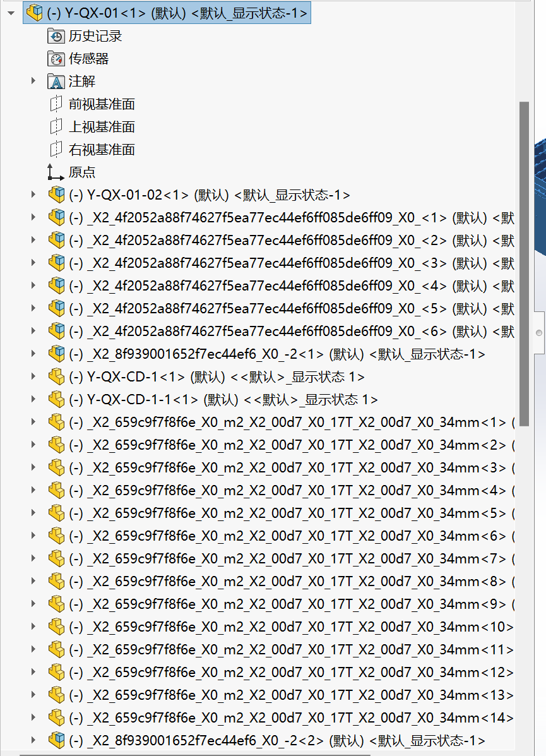Select the _X2_4f2052a88f...<3> component
The height and width of the screenshot is (756, 546).
pyautogui.click(x=266, y=263)
